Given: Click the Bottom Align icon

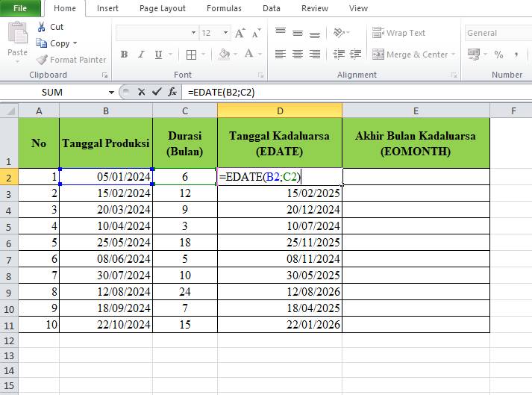Looking at the screenshot, I should click(315, 34).
